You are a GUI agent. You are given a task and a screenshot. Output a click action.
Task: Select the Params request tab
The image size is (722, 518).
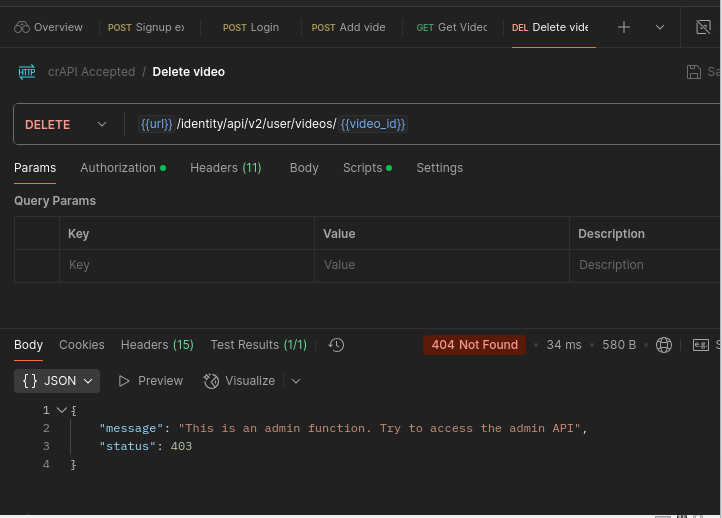click(x=35, y=168)
